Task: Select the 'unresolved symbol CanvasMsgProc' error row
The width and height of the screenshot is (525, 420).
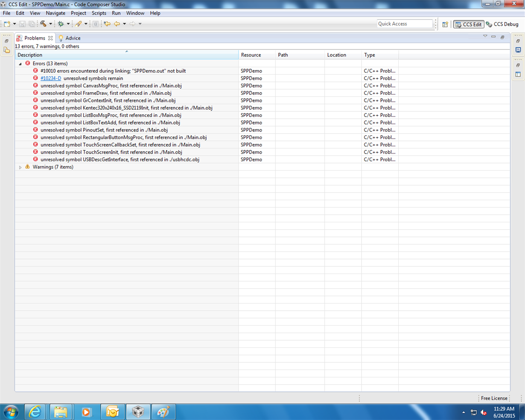Action: (x=262, y=86)
